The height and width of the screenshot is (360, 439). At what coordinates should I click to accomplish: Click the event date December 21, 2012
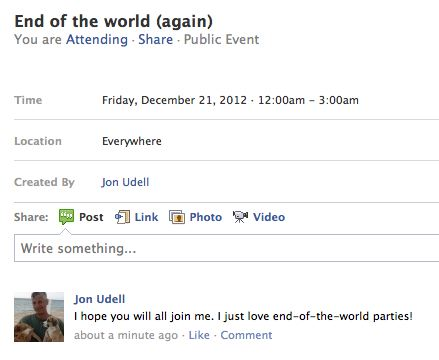174,100
